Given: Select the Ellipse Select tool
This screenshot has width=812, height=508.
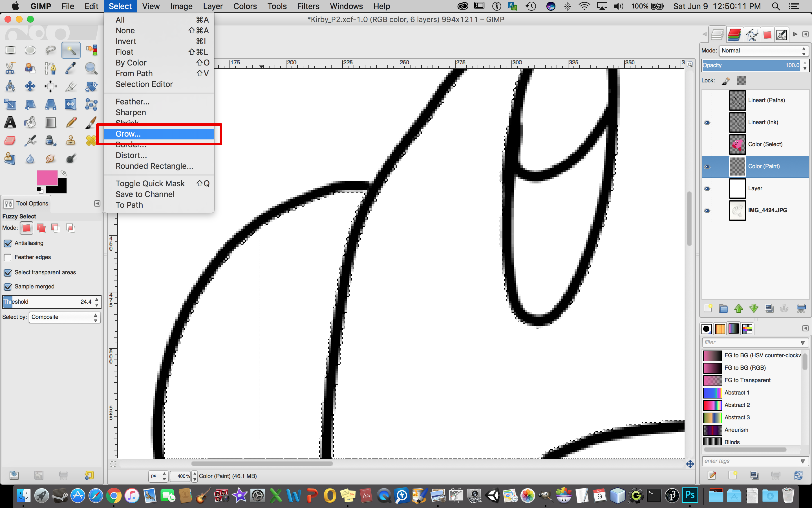Looking at the screenshot, I should (30, 50).
